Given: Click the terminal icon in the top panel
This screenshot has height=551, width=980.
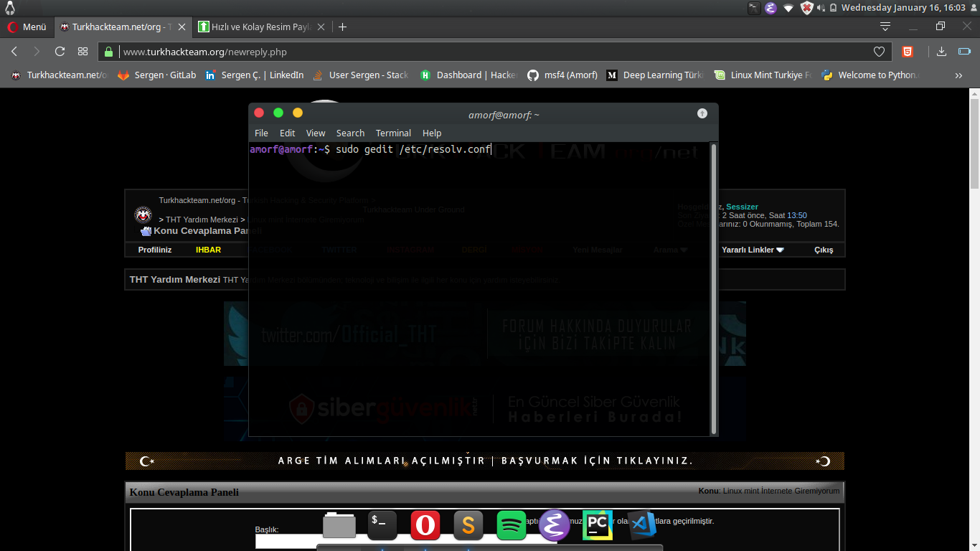Looking at the screenshot, I should (753, 8).
